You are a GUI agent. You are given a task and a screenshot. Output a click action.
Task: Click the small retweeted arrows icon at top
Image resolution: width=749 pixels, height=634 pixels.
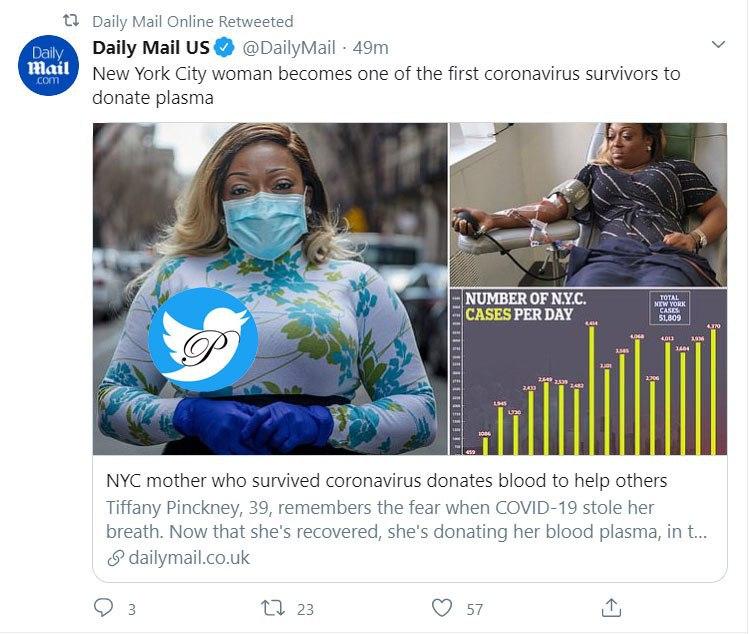click(71, 21)
